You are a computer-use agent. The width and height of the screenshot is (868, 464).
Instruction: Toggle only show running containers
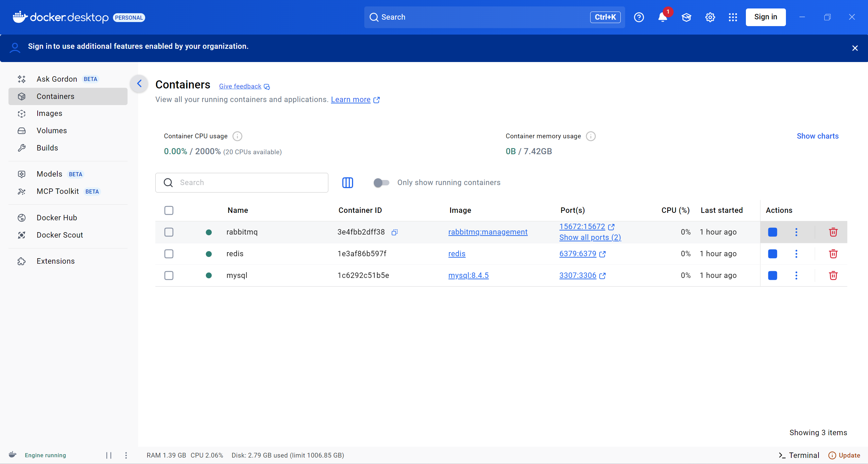[381, 183]
